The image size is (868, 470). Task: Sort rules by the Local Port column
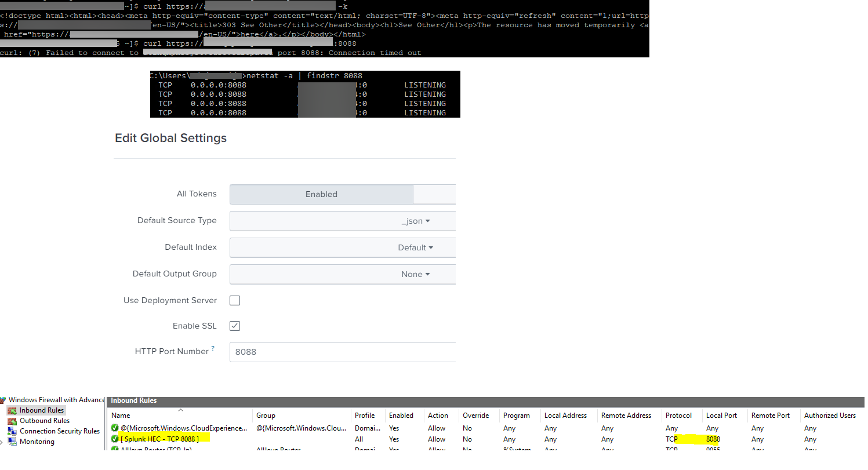point(721,416)
